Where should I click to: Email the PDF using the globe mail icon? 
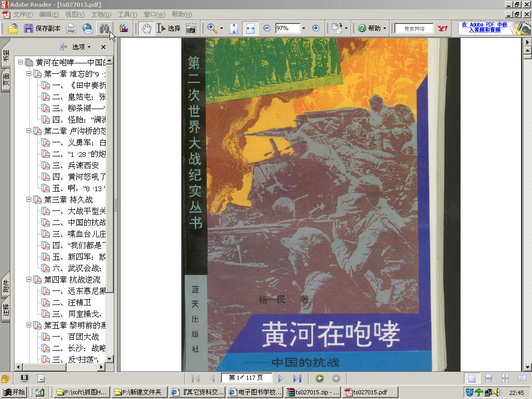pos(87,29)
